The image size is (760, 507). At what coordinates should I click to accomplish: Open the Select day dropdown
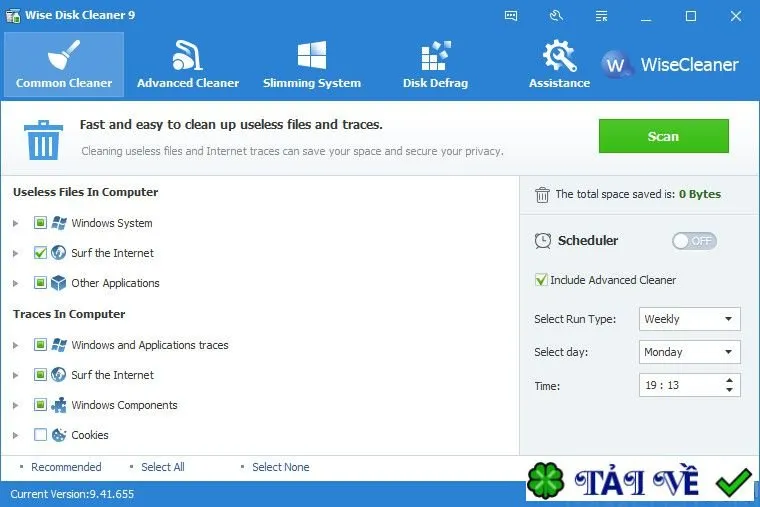point(689,352)
